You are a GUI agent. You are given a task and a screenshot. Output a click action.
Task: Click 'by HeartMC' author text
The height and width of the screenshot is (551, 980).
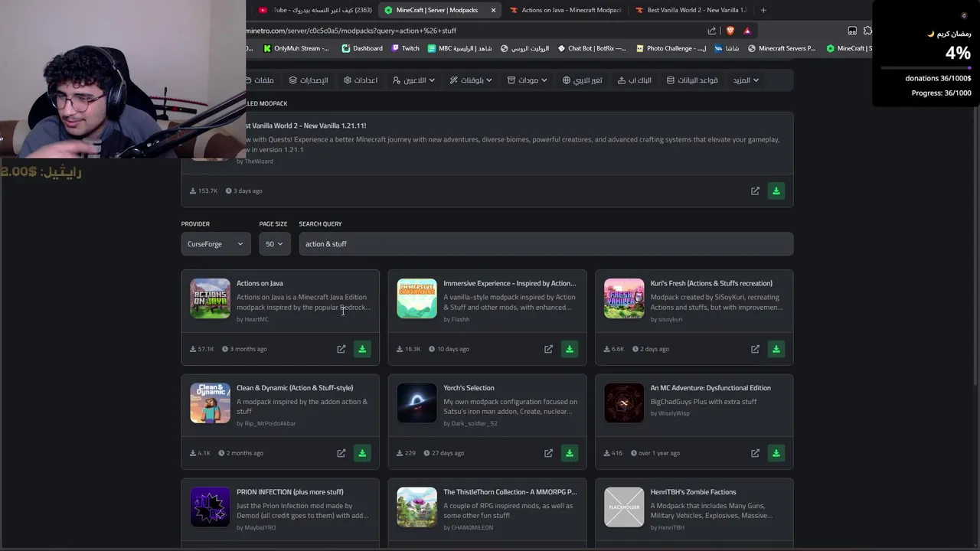point(253,319)
